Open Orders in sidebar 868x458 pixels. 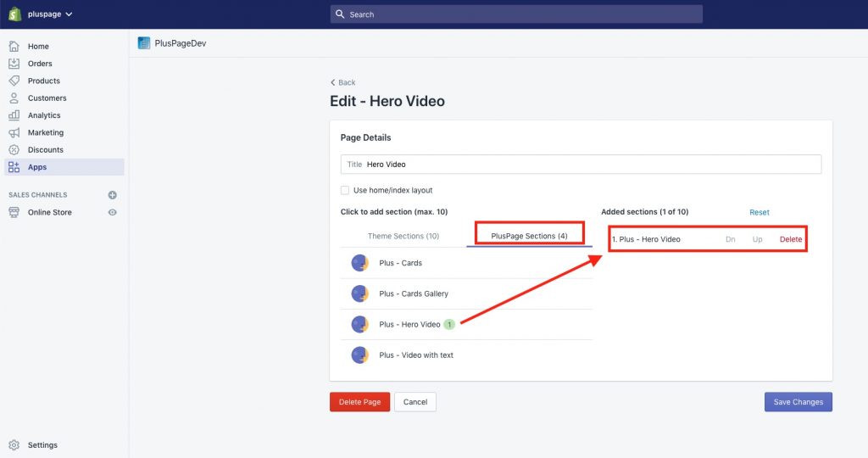coord(40,63)
